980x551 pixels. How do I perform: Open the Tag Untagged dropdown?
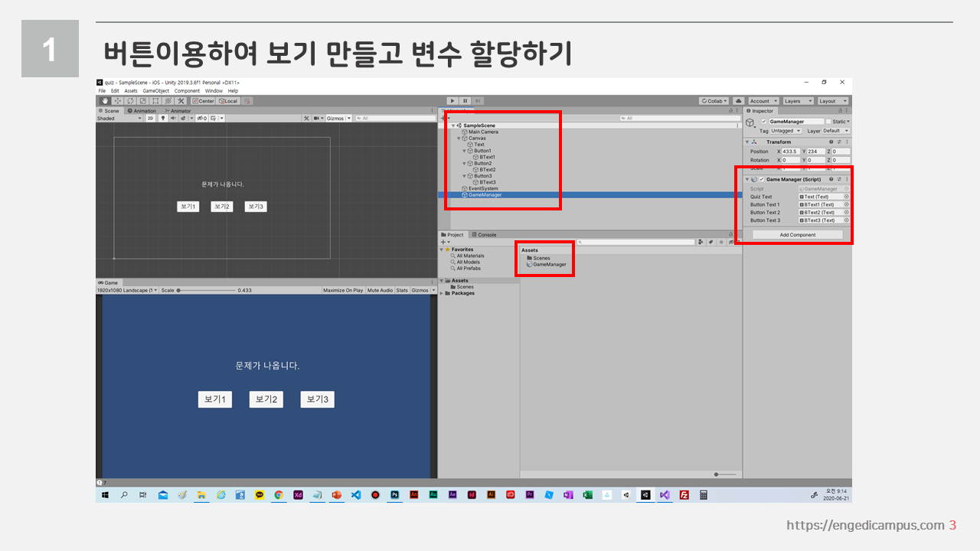[x=786, y=131]
